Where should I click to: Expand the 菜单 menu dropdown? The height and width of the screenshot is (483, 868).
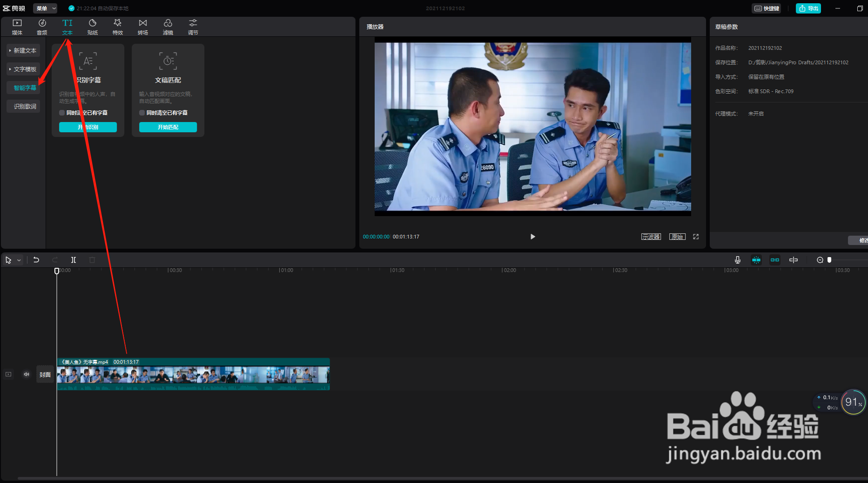coord(46,8)
